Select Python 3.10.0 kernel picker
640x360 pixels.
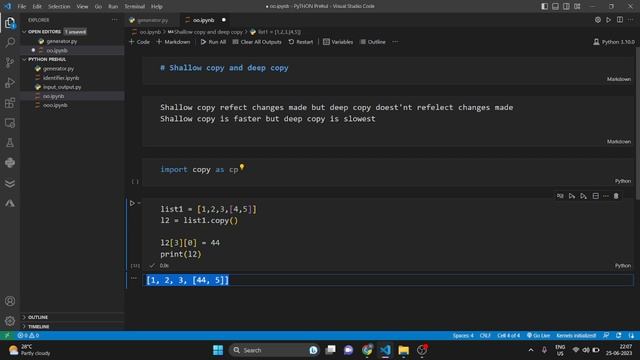point(613,42)
